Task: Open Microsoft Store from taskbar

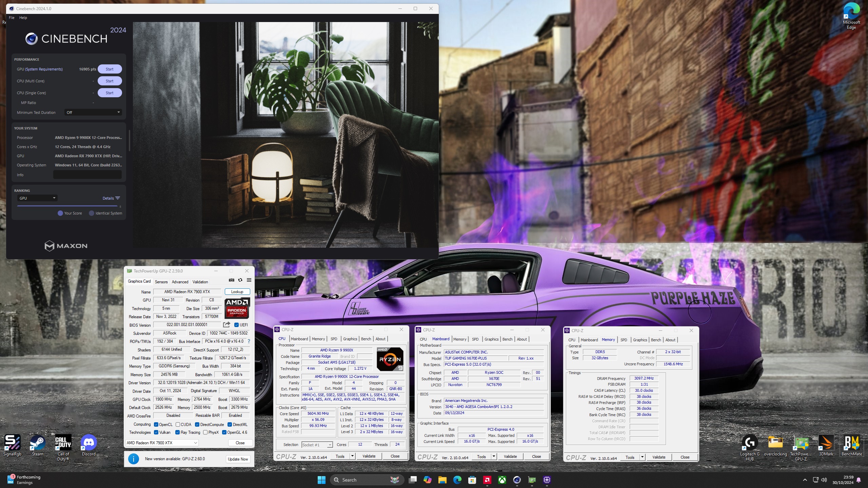Action: [x=472, y=480]
